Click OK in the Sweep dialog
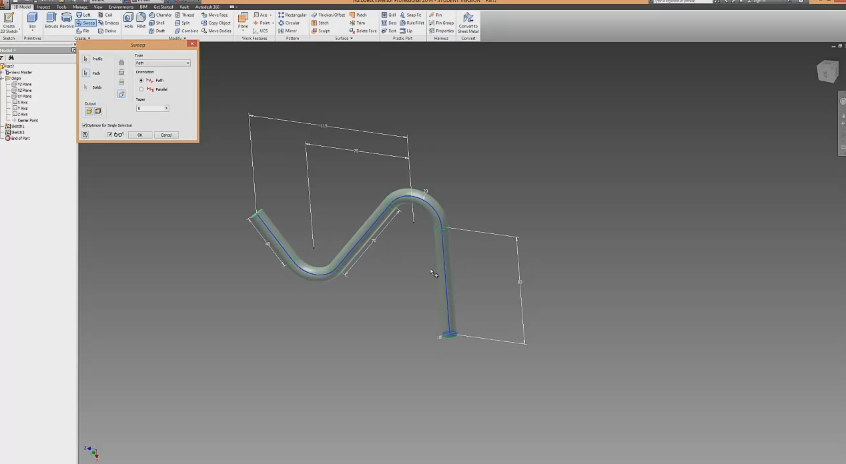Screen dimensions: 846x464 [x=139, y=135]
